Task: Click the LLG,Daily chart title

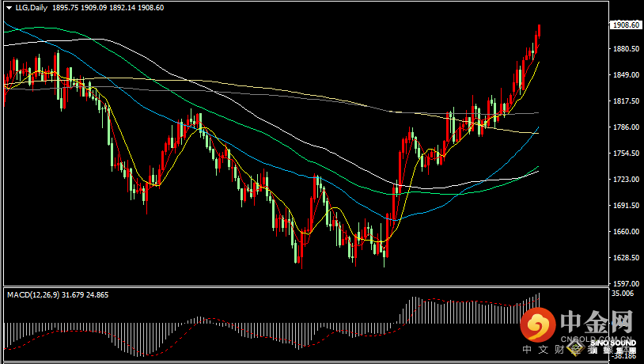Action: 30,7
